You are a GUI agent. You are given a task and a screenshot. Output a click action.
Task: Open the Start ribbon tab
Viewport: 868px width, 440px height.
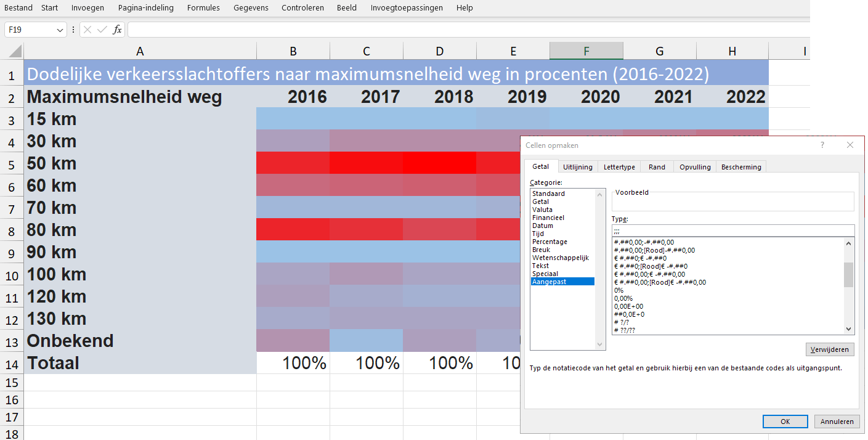click(50, 8)
